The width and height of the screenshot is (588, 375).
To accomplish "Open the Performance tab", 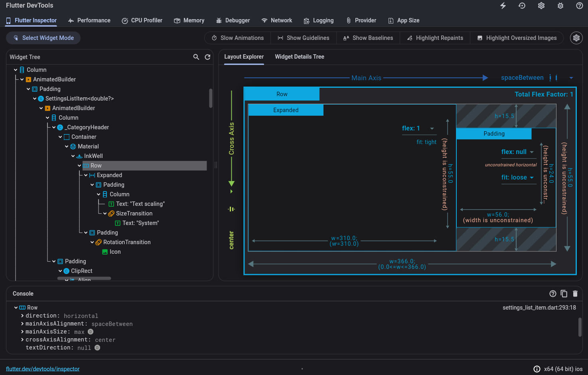I will [x=89, y=20].
